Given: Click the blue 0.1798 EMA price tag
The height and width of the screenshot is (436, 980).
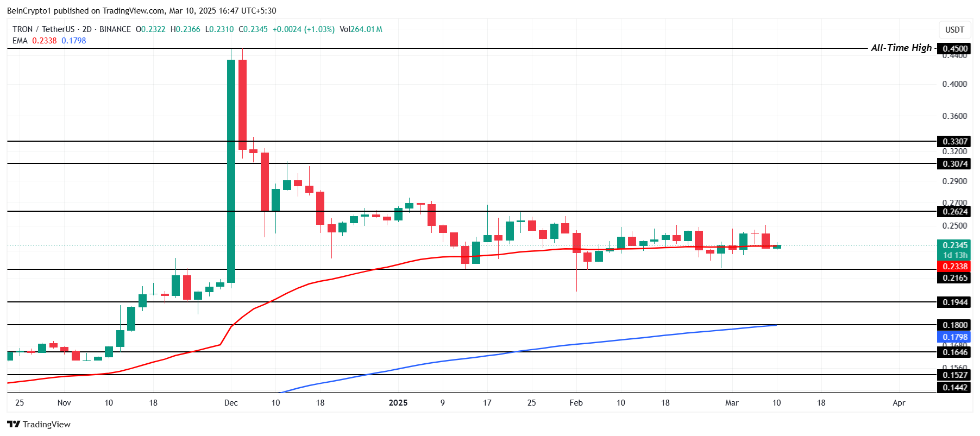Looking at the screenshot, I should tap(954, 337).
